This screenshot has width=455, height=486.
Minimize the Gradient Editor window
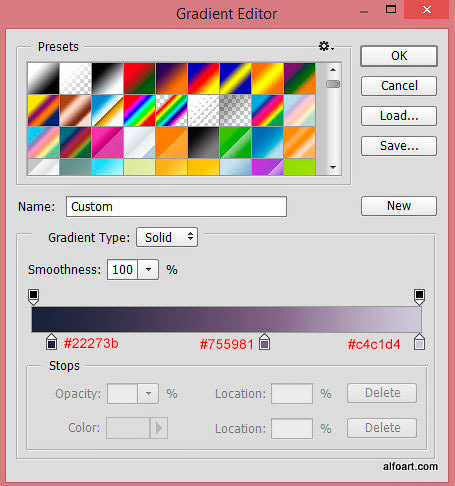364,12
